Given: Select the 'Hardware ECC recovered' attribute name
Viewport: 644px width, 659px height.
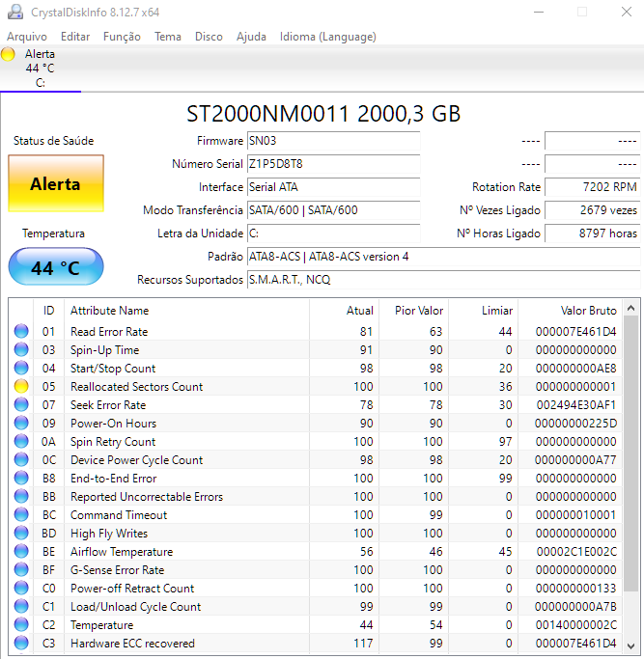Looking at the screenshot, I should click(x=132, y=644).
